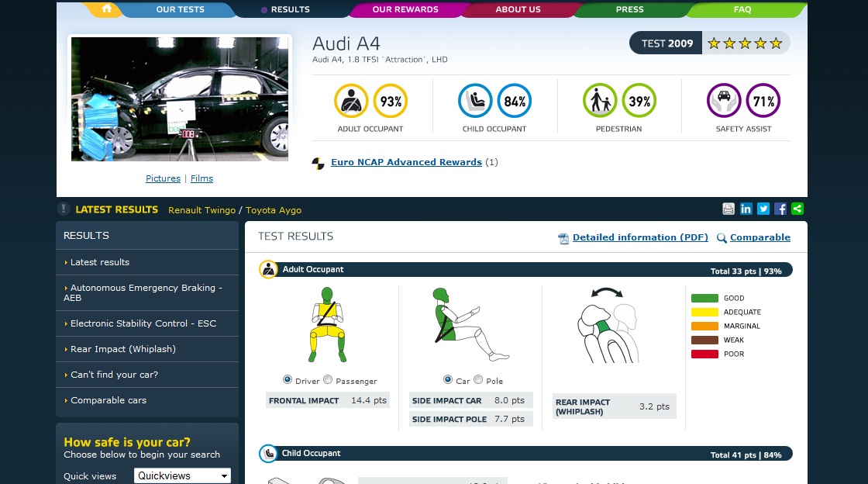The height and width of the screenshot is (484, 868).
Task: Click the Adult Occupant section header icon
Action: (x=268, y=270)
